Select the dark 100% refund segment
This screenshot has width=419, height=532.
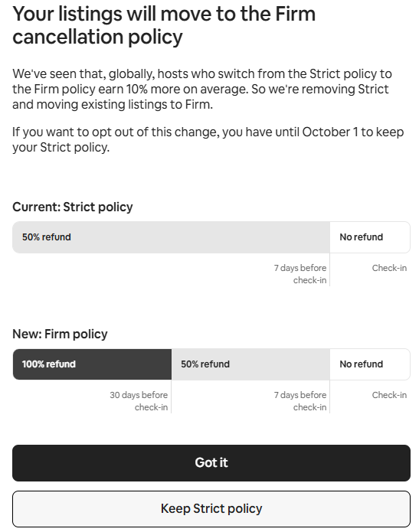tap(92, 364)
